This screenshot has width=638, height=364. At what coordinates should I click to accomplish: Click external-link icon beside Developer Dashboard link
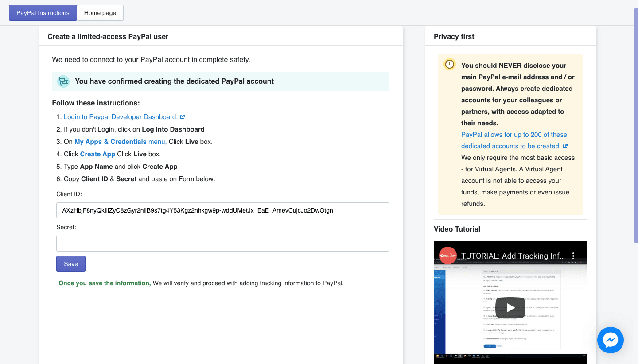click(x=183, y=117)
